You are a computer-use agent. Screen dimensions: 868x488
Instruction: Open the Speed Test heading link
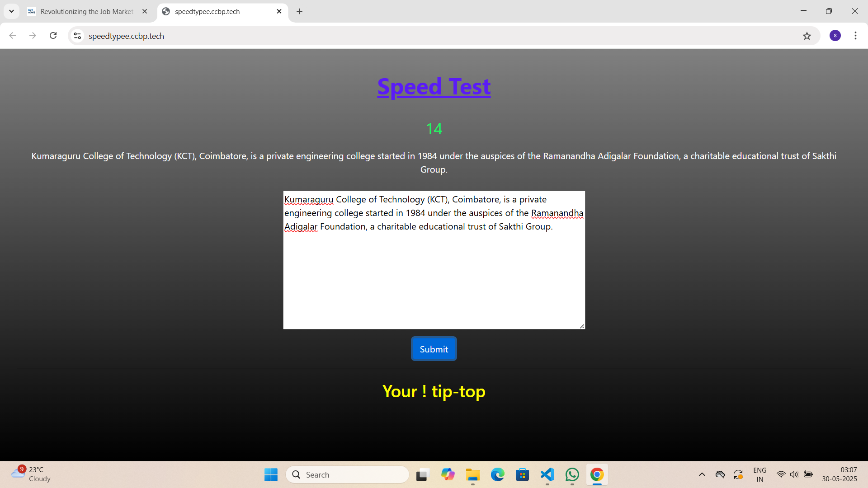point(434,87)
